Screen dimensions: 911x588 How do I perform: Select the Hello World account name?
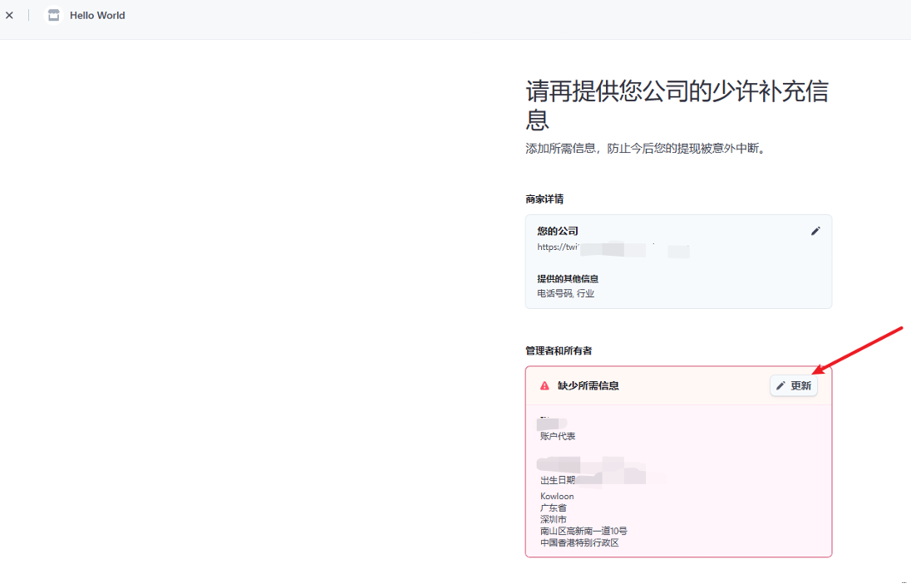97,15
